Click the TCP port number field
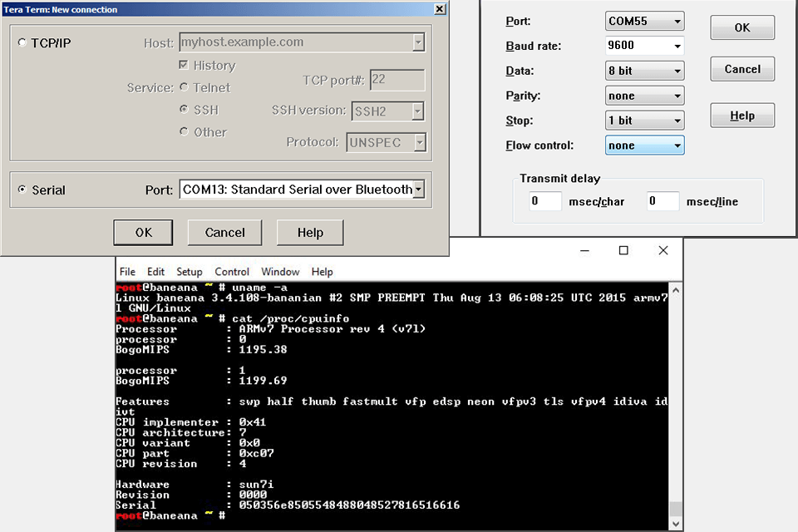The image size is (798, 532). click(x=397, y=80)
